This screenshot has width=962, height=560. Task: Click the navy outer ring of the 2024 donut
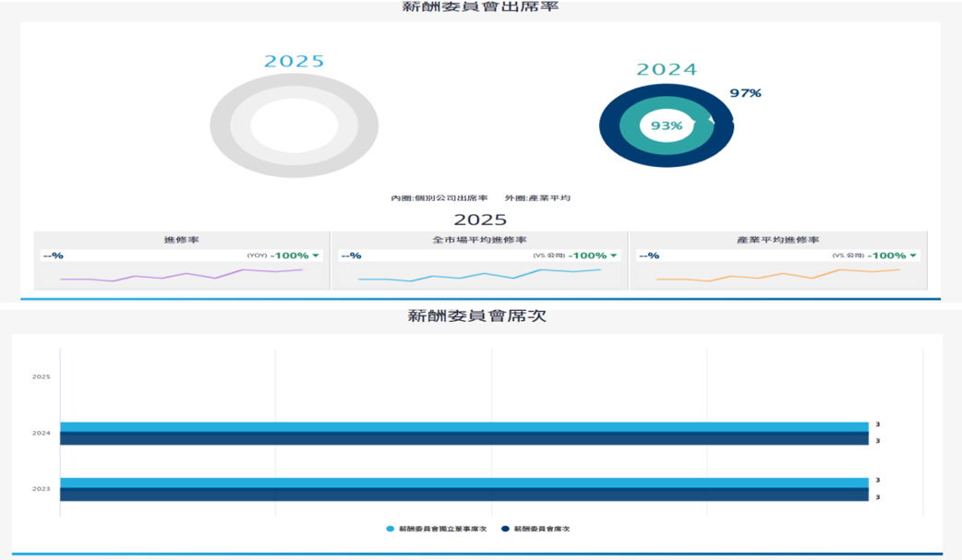(609, 125)
